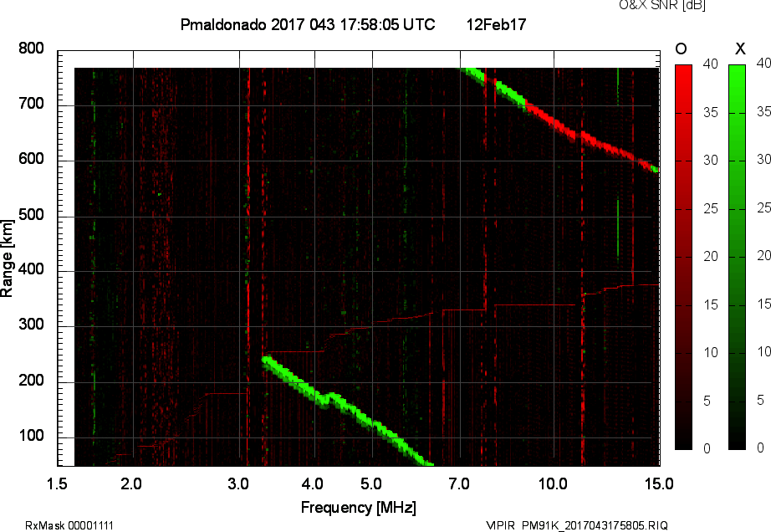Click the frequency tick label '7.0'

pos(459,483)
